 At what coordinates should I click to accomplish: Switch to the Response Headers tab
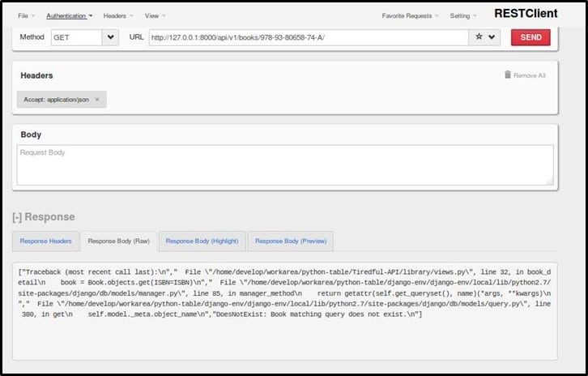coord(45,241)
